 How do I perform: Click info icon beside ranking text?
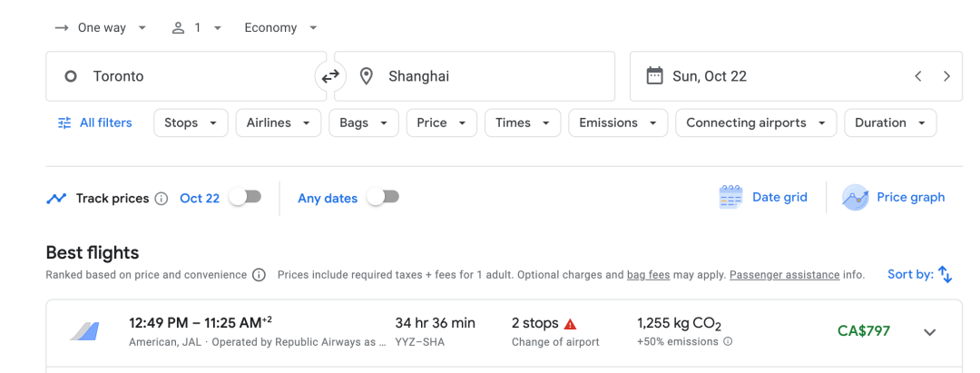[259, 275]
